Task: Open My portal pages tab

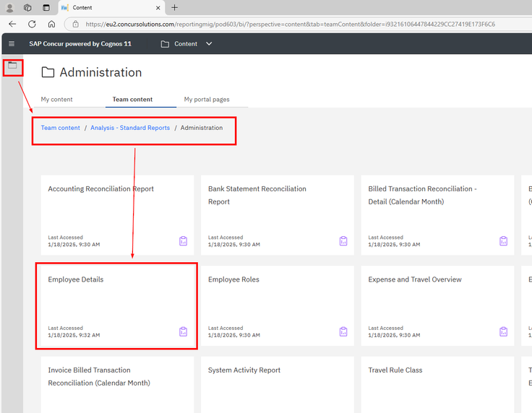Action: (x=207, y=99)
